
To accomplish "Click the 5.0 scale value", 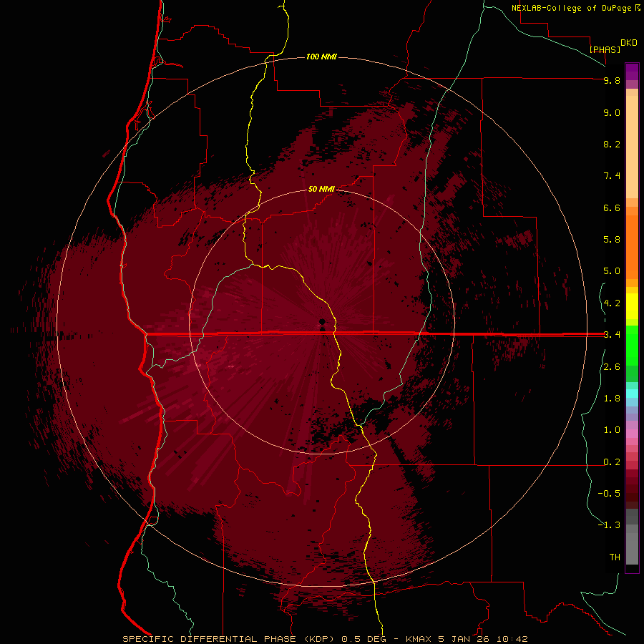I will (612, 271).
